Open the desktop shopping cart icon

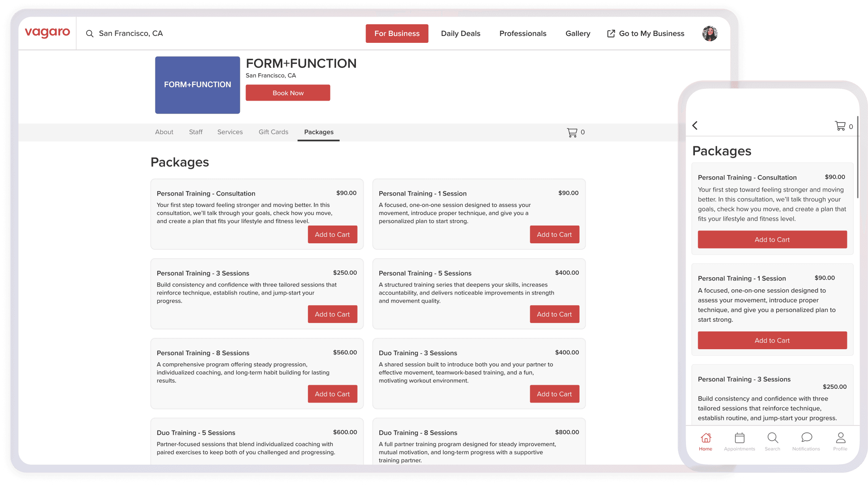point(572,133)
